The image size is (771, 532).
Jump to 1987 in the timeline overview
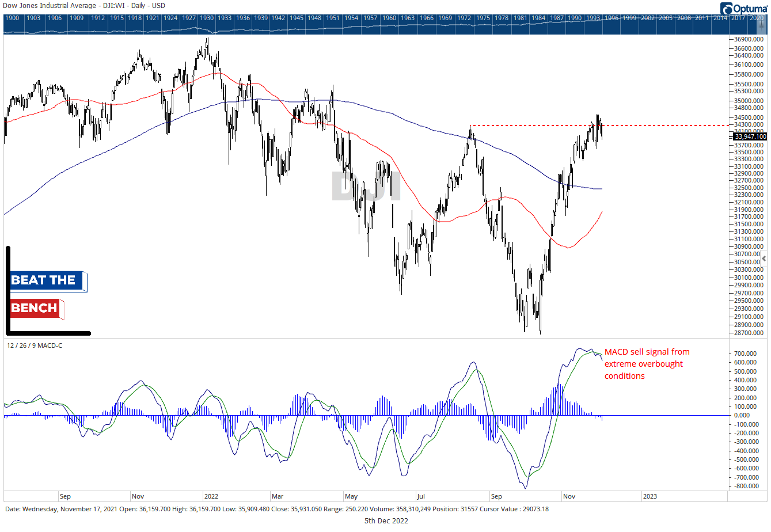(x=557, y=18)
